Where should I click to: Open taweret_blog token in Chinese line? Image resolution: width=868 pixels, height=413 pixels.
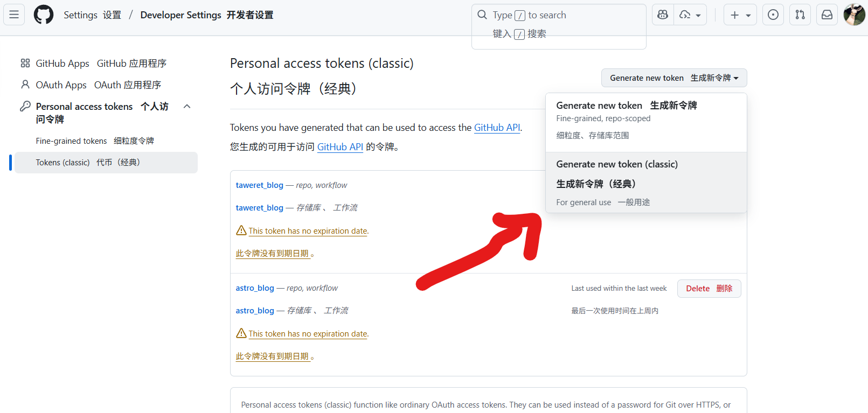(x=259, y=208)
